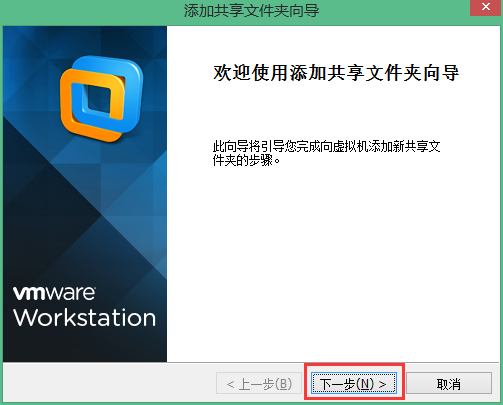Click the VMware Workstation logo icon
Image resolution: width=503 pixels, height=405 pixels.
point(102,98)
